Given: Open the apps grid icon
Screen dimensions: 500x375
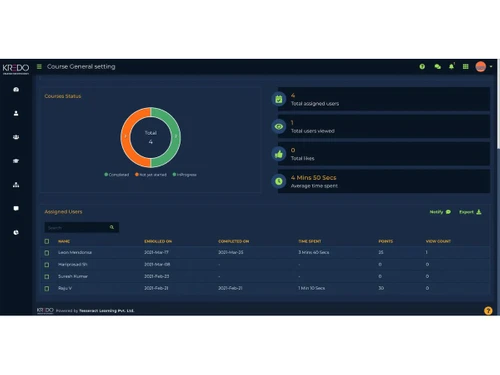Looking at the screenshot, I should [x=466, y=67].
